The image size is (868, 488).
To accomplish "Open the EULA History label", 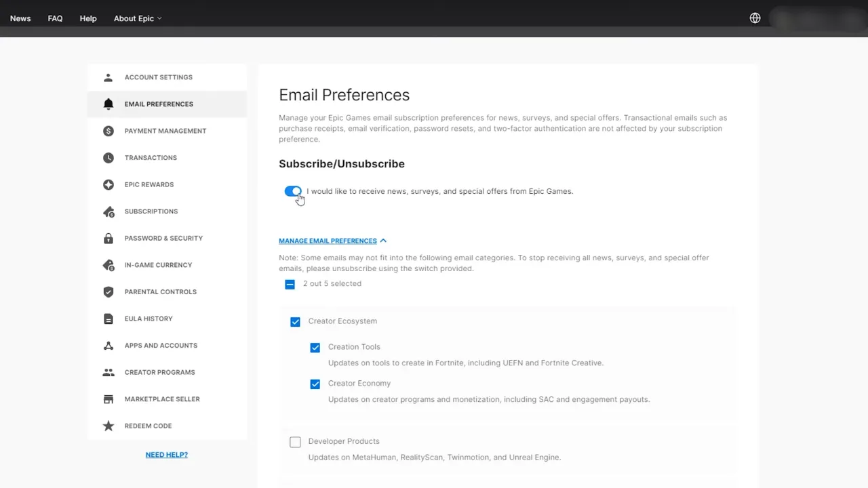I will point(149,319).
